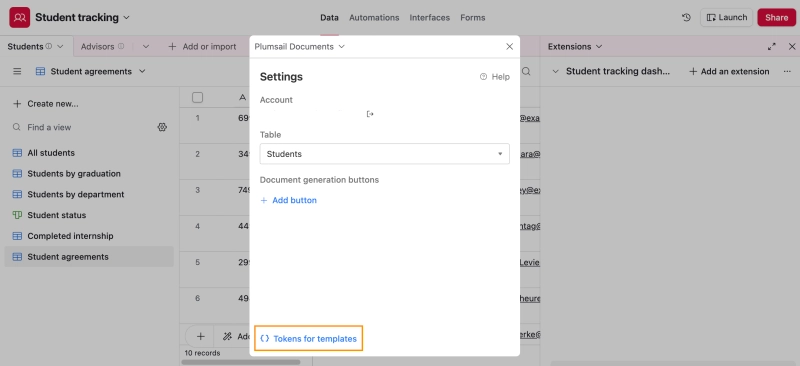Viewport: 800px width, 366px height.
Task: Expand the Extensions panel to fullscreen
Action: (771, 46)
